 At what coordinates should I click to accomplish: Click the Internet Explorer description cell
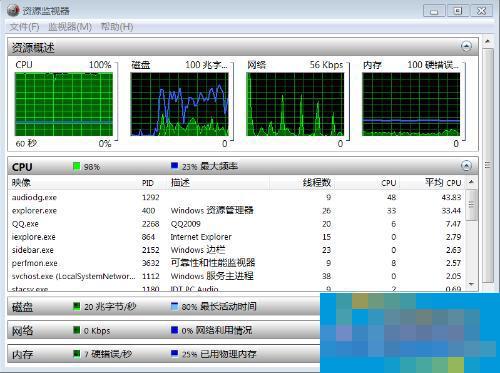pyautogui.click(x=201, y=237)
